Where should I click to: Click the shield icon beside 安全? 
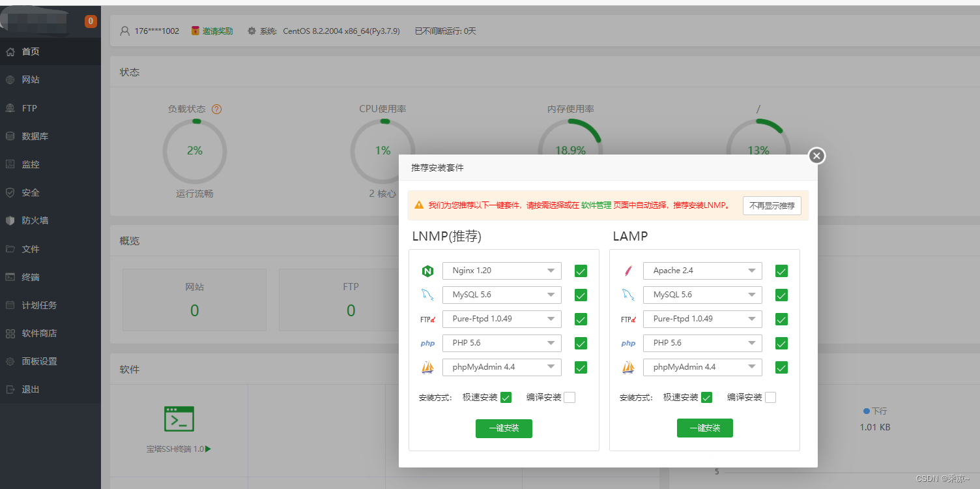(10, 192)
